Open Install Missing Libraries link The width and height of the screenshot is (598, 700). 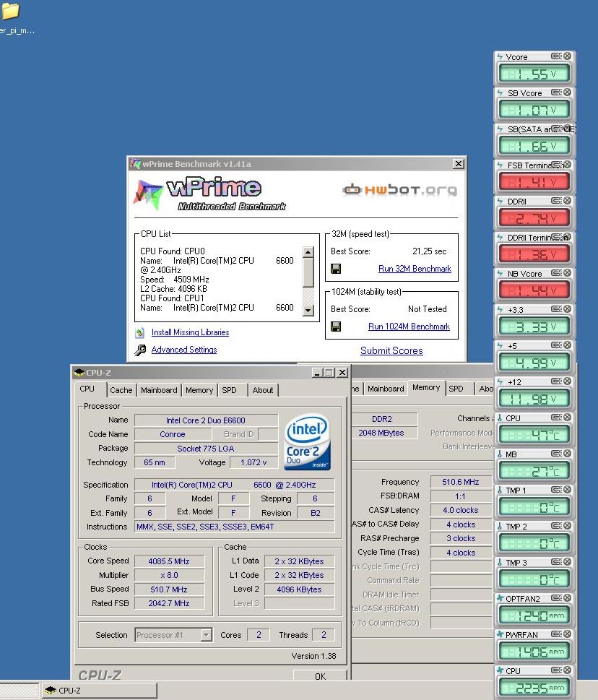tap(190, 332)
